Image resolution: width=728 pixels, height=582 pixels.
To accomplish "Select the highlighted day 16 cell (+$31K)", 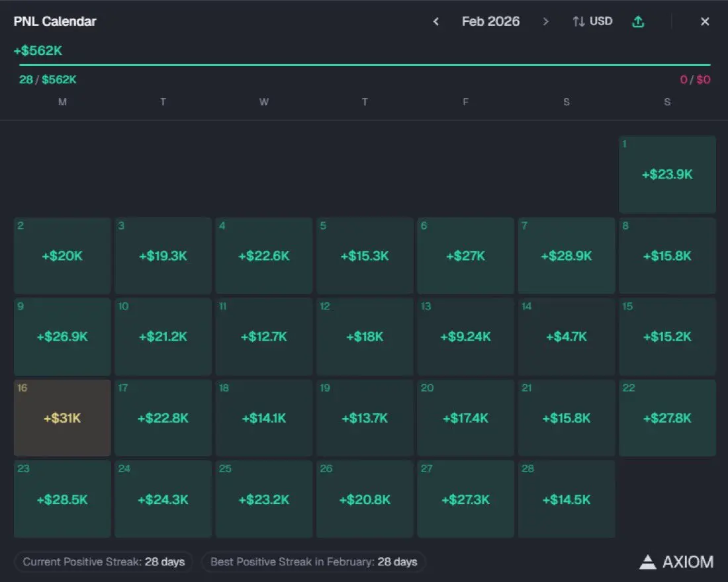I will (x=62, y=417).
